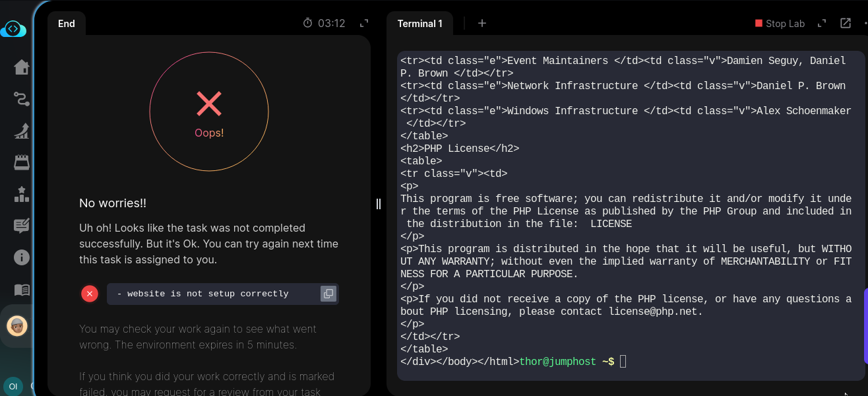Click the '<tr class="v"><td>' terminal line
868x396 pixels.
(454, 174)
